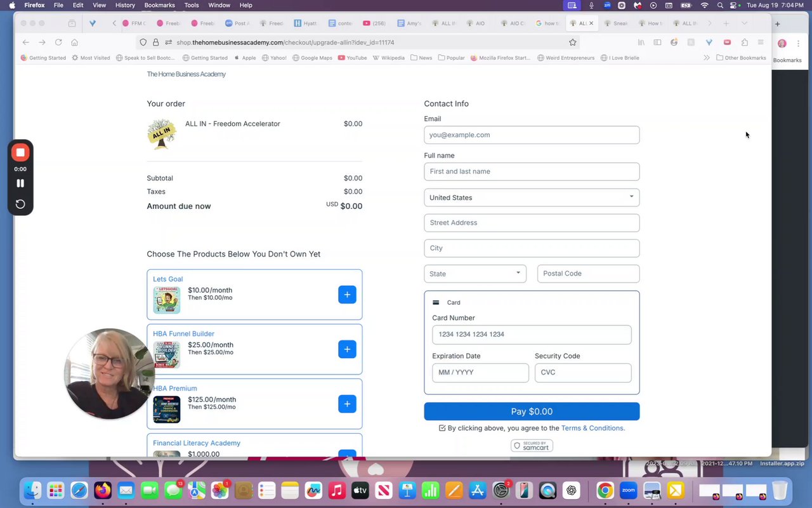This screenshot has height=508, width=812.
Task: Open the State dropdown
Action: click(475, 274)
